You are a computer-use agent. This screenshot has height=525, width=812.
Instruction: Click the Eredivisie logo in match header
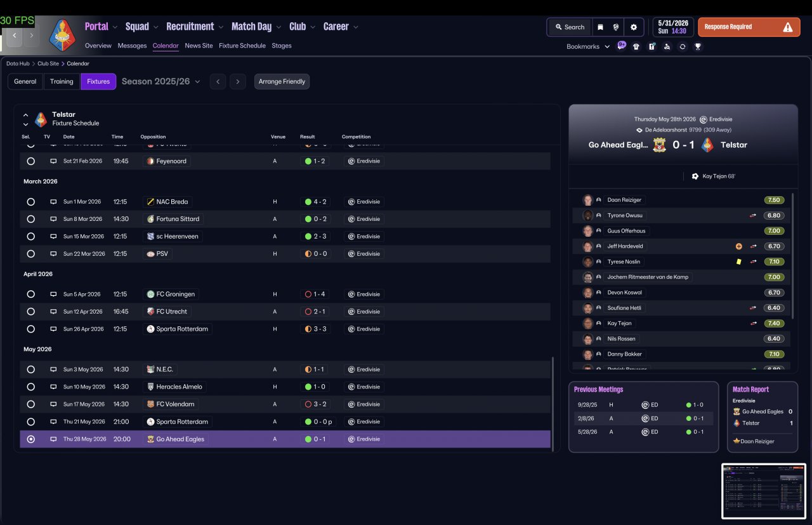[x=703, y=119]
